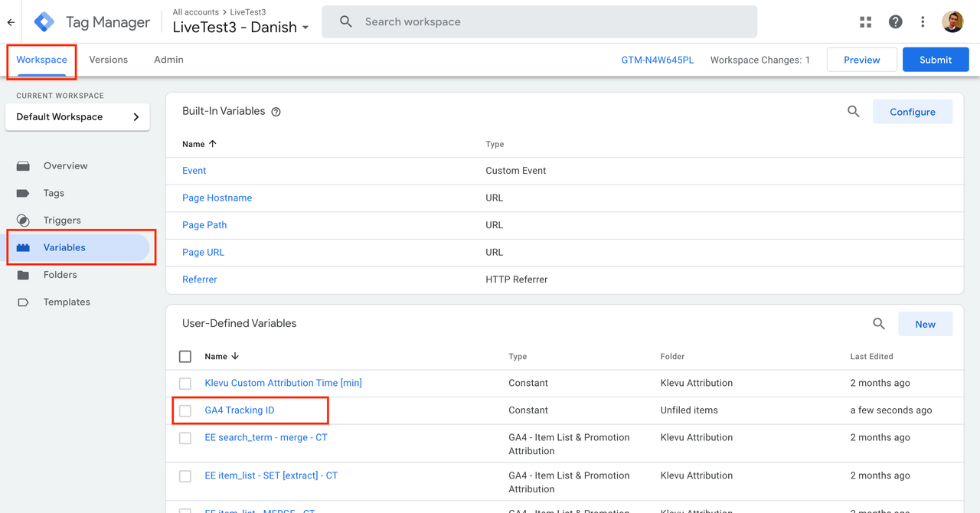This screenshot has height=513, width=980.
Task: Open the help question mark icon
Action: (x=895, y=22)
